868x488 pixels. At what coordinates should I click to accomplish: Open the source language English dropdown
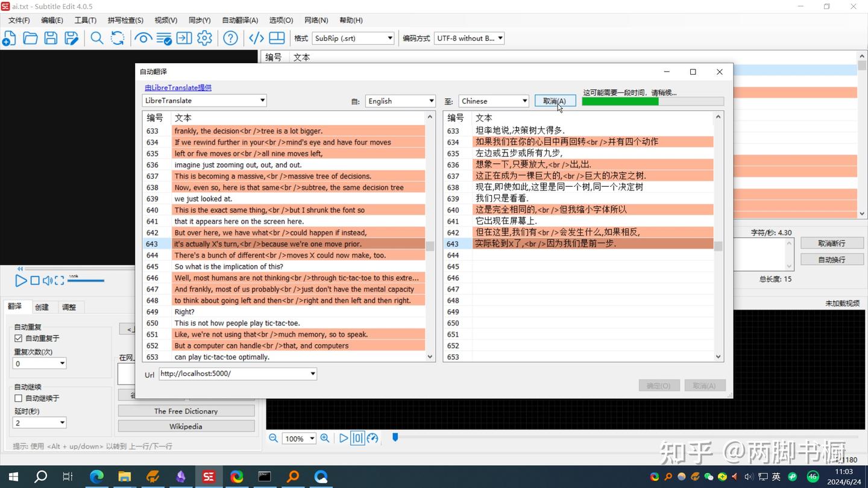point(401,101)
